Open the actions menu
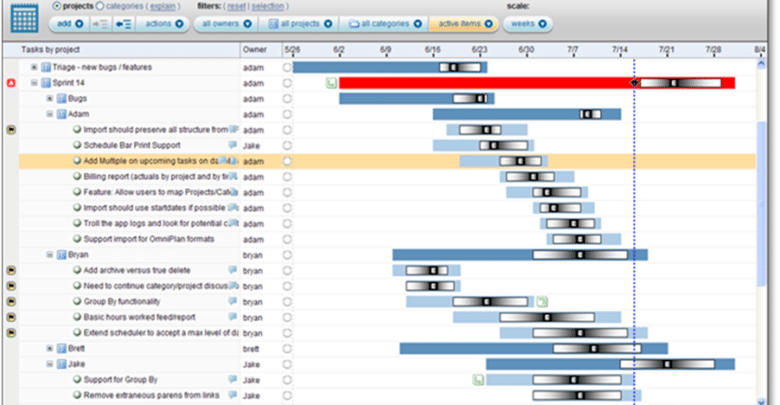Screen dimensions: 780x405 tap(163, 24)
